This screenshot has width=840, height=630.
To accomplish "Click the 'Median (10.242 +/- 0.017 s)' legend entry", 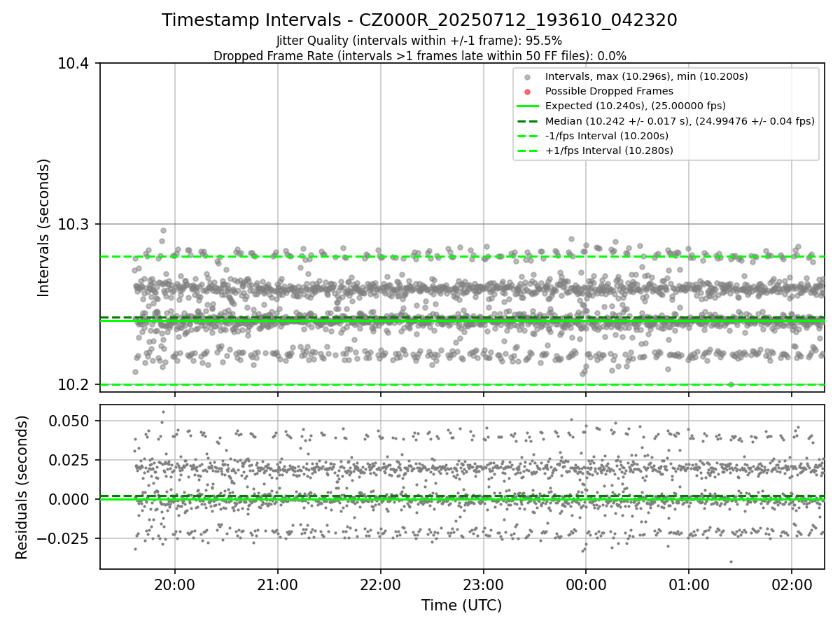I will pyautogui.click(x=680, y=121).
